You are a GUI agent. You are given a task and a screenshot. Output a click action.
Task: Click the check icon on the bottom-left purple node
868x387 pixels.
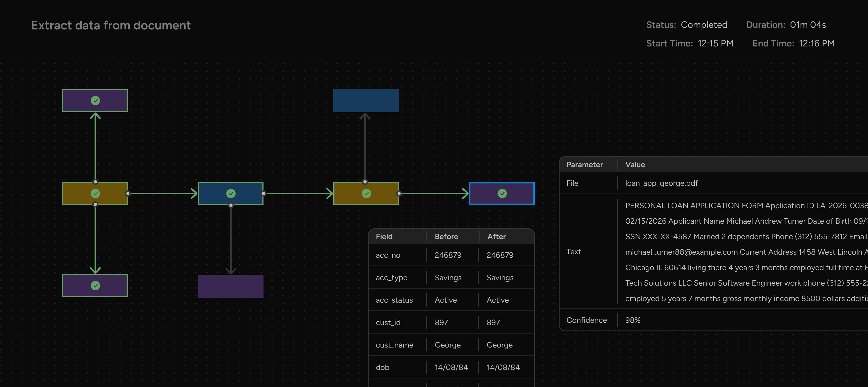click(95, 286)
